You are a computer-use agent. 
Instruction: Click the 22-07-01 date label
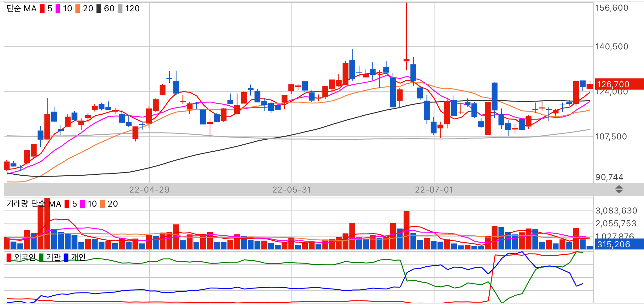pyautogui.click(x=434, y=190)
